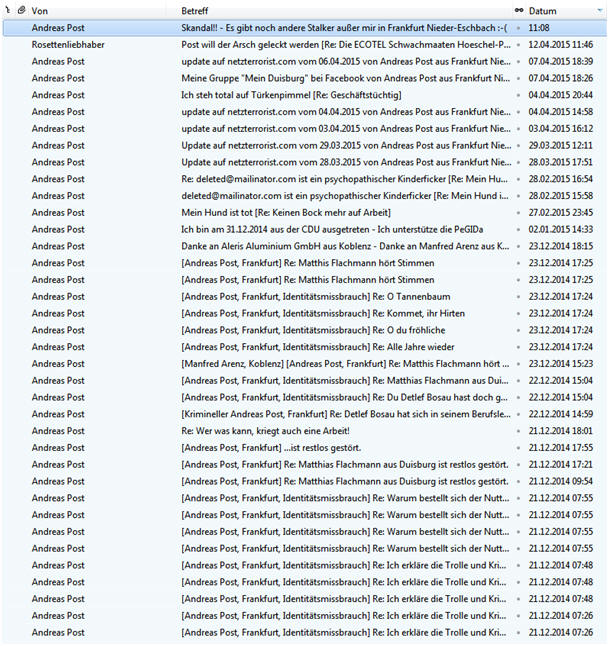Open 'Danke an Aleris Aluminium GmbH aus Koblenz' message
Screen dimensions: 609x646
tap(345, 246)
